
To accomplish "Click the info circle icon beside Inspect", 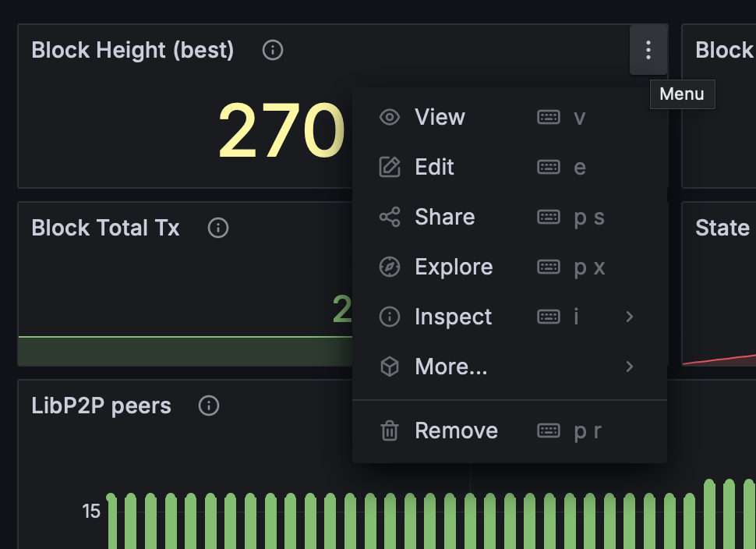I will pyautogui.click(x=389, y=317).
